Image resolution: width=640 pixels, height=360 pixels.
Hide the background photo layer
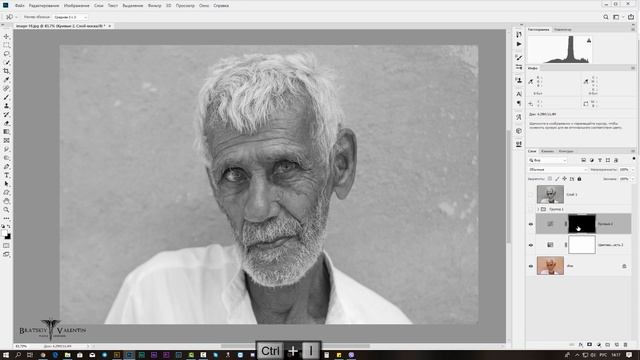click(x=531, y=266)
